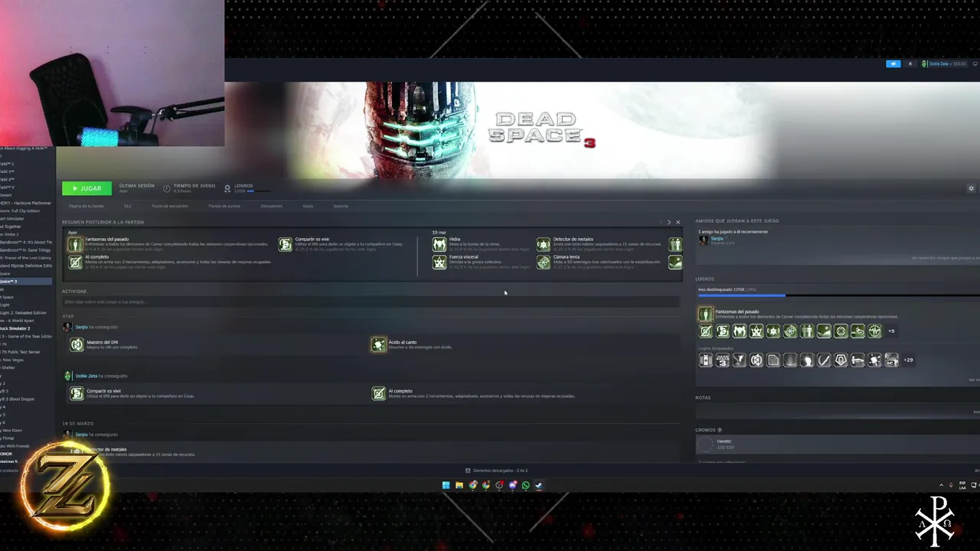Open the Heretic trading card entry
980x551 pixels.
[838, 444]
